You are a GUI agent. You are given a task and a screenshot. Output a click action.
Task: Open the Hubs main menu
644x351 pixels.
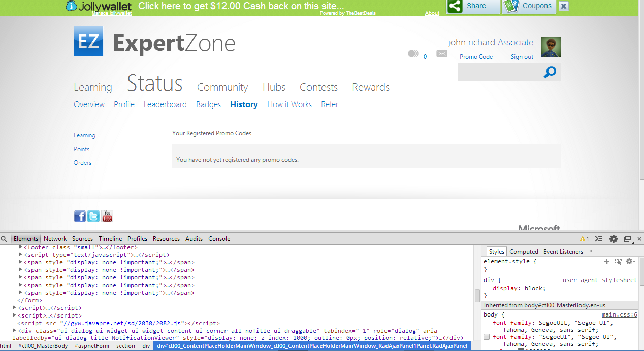(x=274, y=87)
